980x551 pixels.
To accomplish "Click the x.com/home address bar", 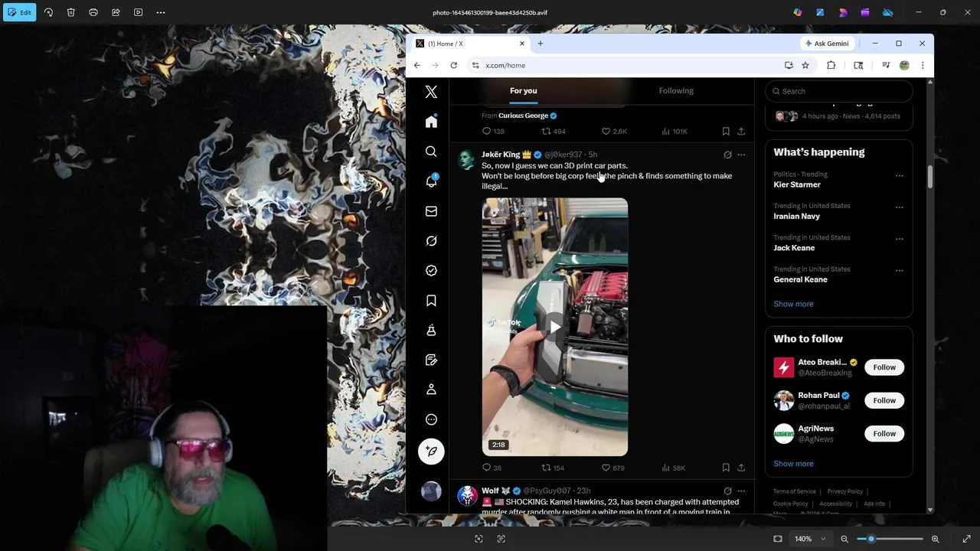I will pyautogui.click(x=628, y=65).
